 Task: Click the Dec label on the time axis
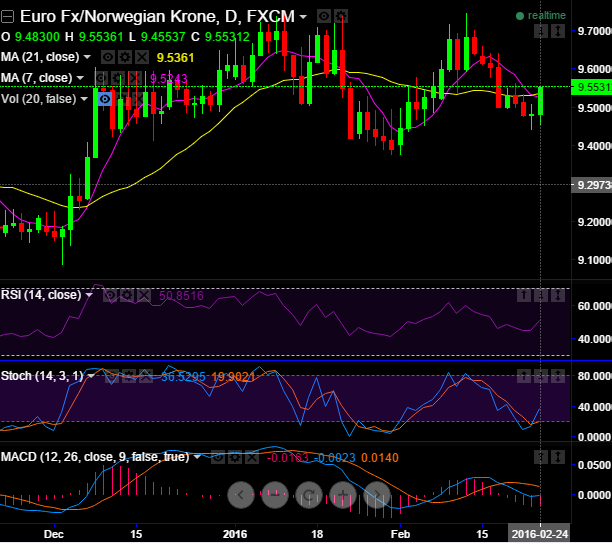54,534
